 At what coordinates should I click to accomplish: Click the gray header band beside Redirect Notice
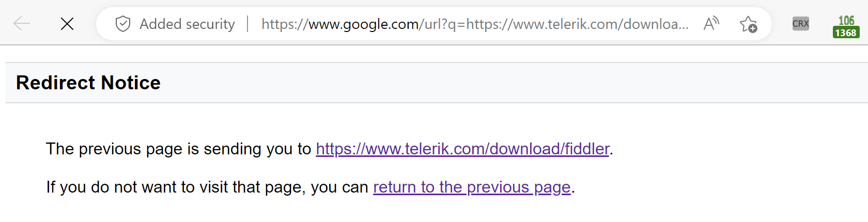pos(465,83)
